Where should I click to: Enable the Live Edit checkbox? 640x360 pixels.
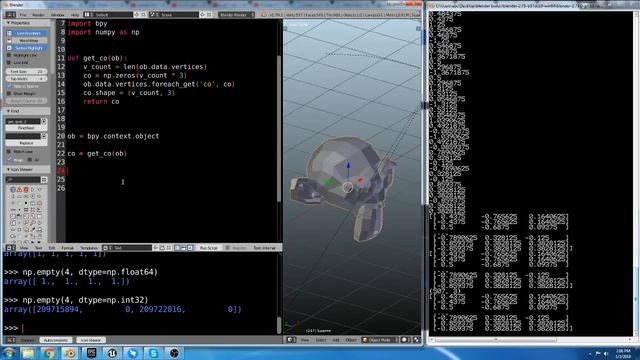pos(9,62)
